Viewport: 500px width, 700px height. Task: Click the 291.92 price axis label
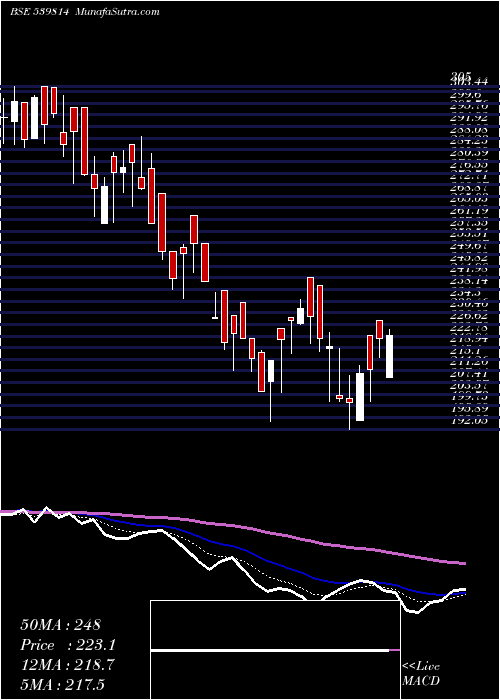469,118
